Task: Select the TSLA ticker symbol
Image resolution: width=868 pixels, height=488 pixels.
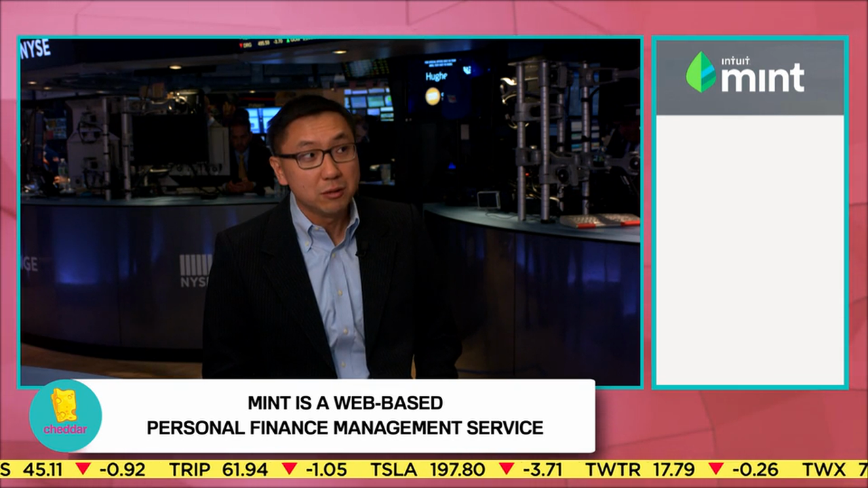Action: (x=394, y=469)
